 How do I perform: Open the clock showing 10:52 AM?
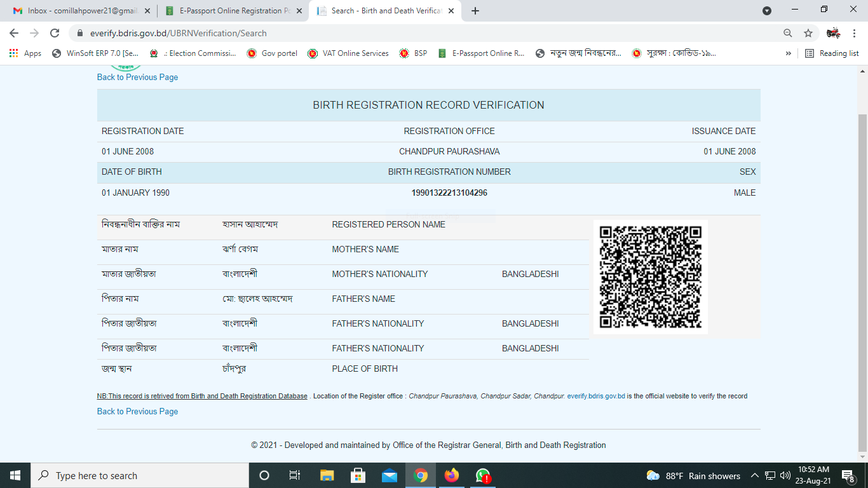[813, 475]
